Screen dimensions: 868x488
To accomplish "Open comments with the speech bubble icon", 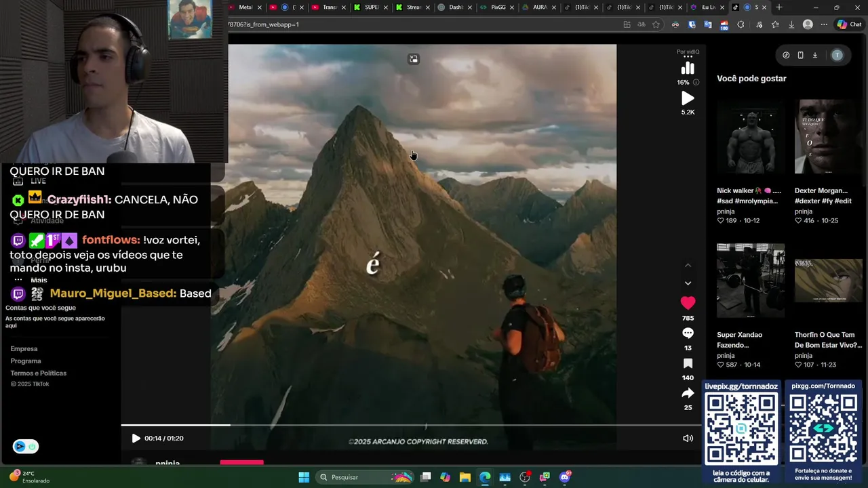I will click(688, 333).
